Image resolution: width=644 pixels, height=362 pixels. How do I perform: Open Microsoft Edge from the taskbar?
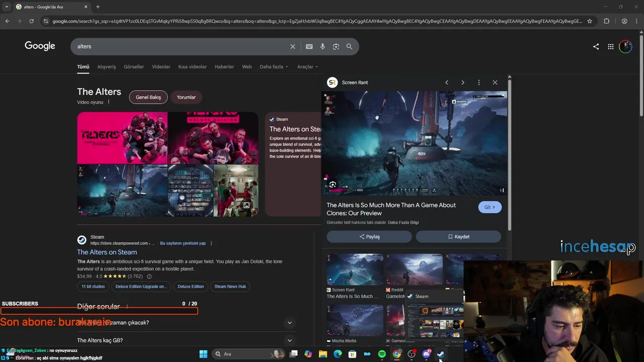(x=338, y=354)
